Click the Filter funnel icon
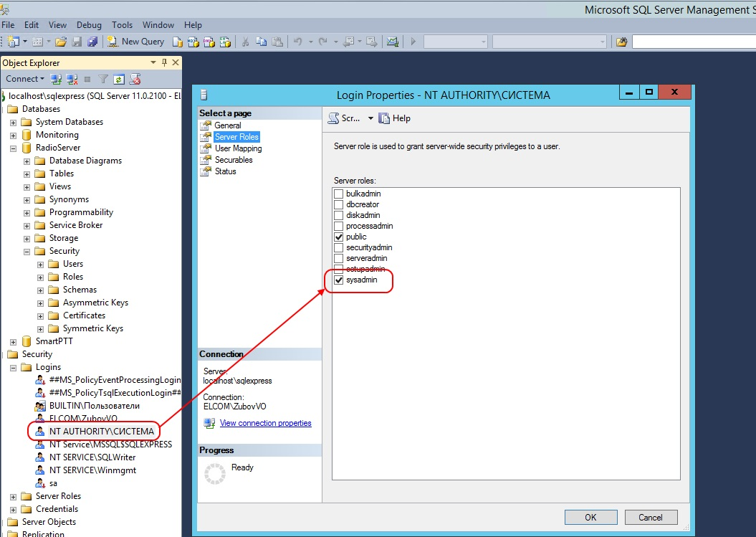Image resolution: width=756 pixels, height=537 pixels. [x=102, y=79]
